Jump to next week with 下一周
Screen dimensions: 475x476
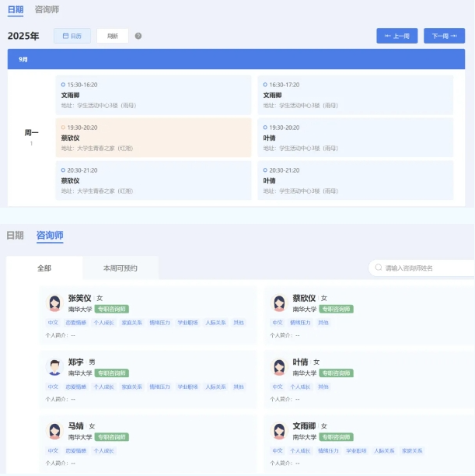(444, 36)
